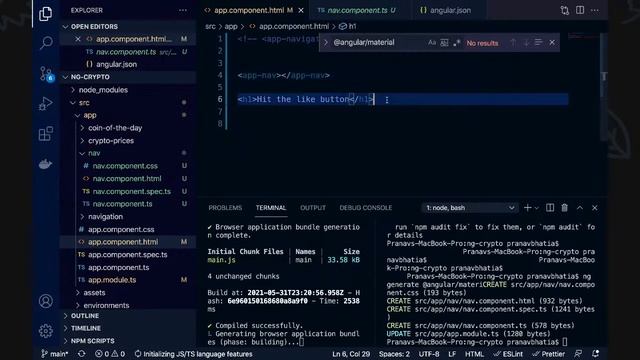Viewport: 640px width, 360px height.
Task: Open app.module.ts in file tree
Action: tap(112, 280)
